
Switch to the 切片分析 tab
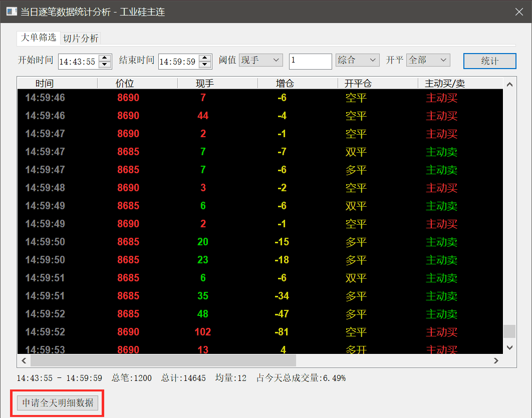(81, 39)
